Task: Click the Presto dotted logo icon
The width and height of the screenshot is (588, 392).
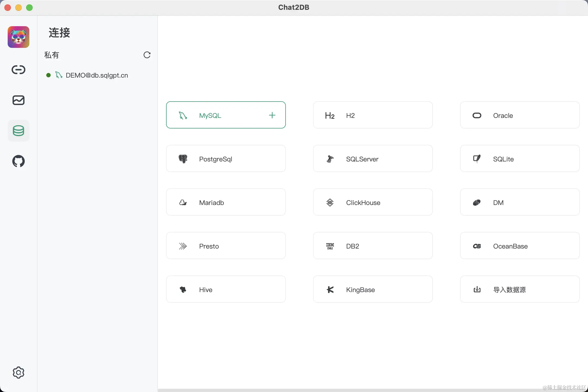Action: click(183, 246)
